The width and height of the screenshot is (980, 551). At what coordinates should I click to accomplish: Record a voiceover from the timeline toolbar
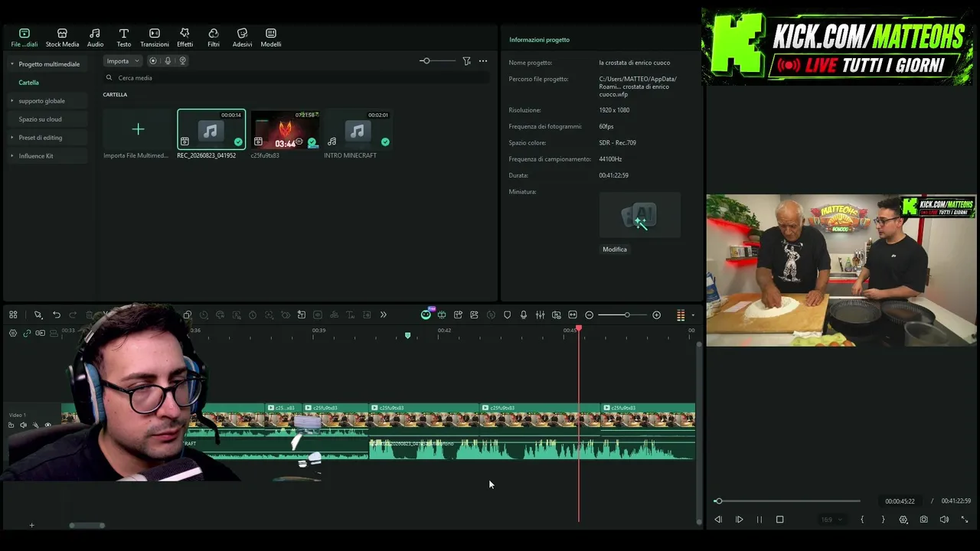[524, 315]
